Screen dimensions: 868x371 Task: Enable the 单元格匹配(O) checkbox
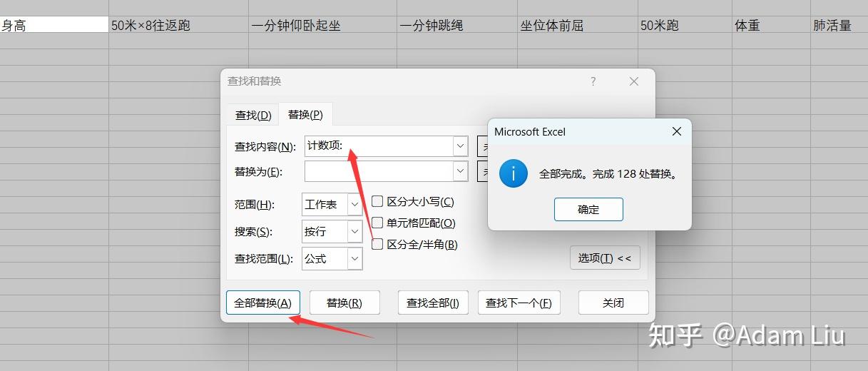pyautogui.click(x=378, y=223)
